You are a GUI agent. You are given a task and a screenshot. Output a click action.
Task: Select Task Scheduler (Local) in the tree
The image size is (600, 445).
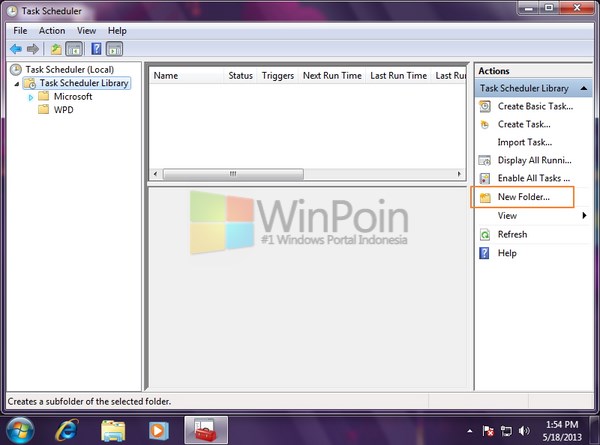coord(70,70)
